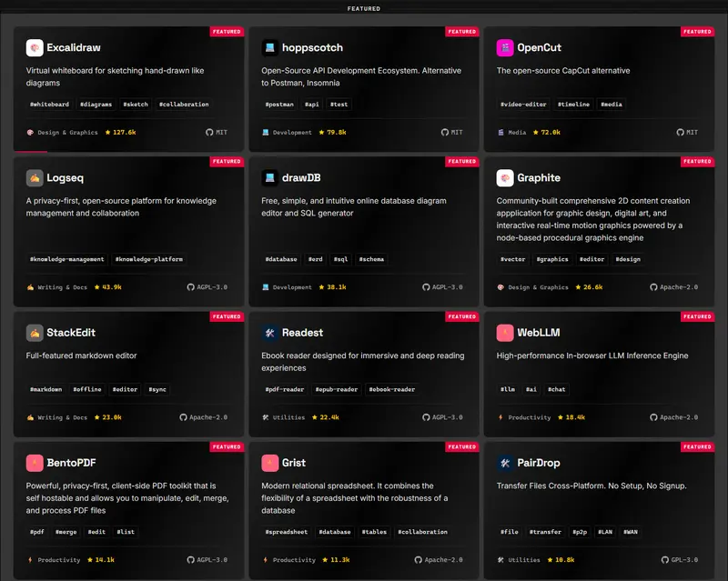Open GitHub icon on Graphite card
Viewport: 728px width, 581px height.
653,287
